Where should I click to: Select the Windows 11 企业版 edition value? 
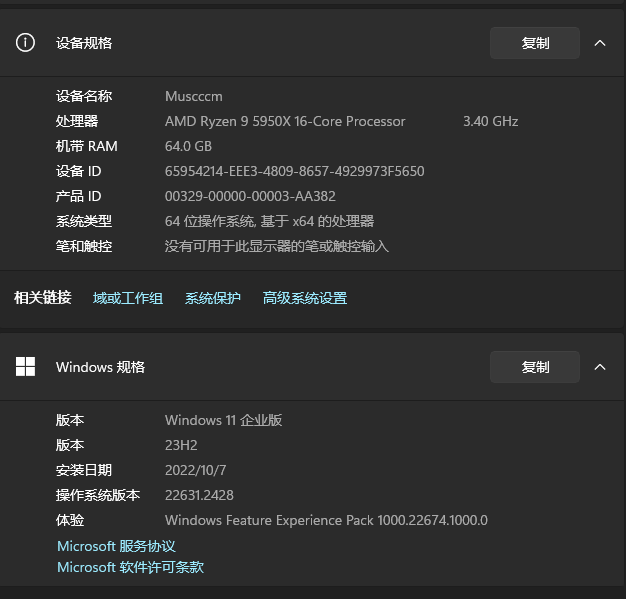[x=224, y=420]
